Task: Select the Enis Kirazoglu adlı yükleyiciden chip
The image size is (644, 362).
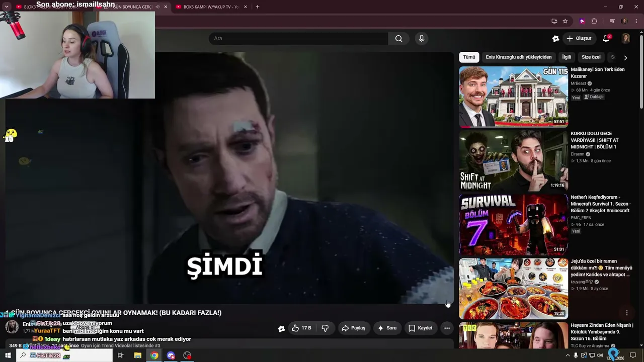Action: 519,57
